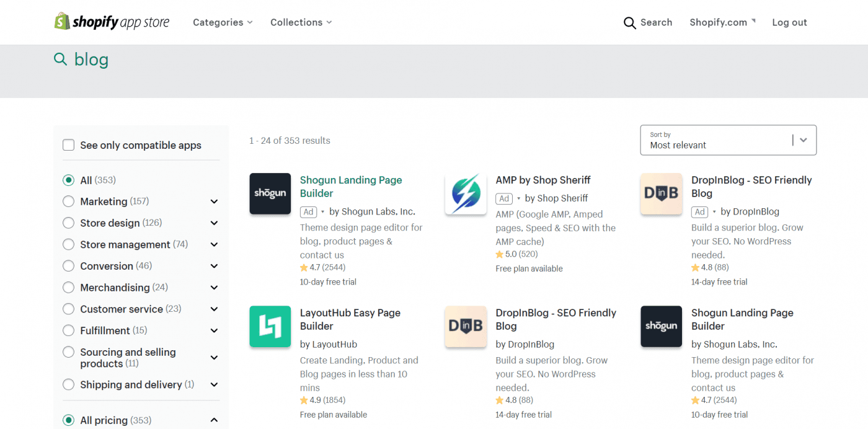Select the Merchandising radio button

[68, 288]
